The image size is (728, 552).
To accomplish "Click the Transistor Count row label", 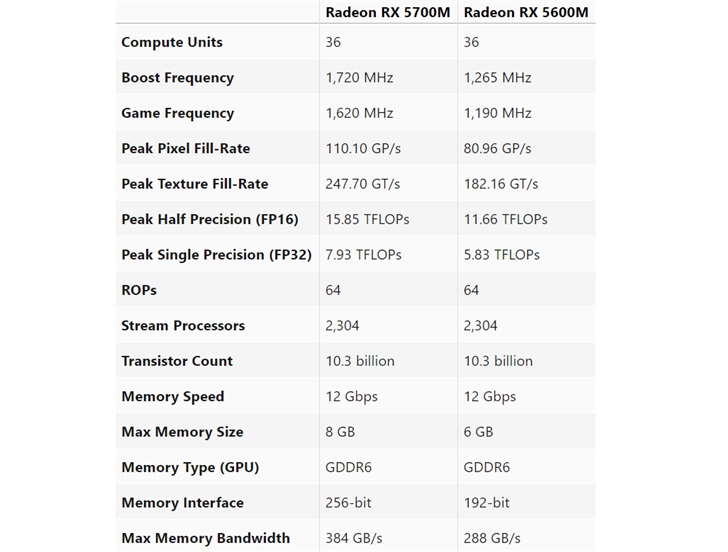I will (x=177, y=361).
